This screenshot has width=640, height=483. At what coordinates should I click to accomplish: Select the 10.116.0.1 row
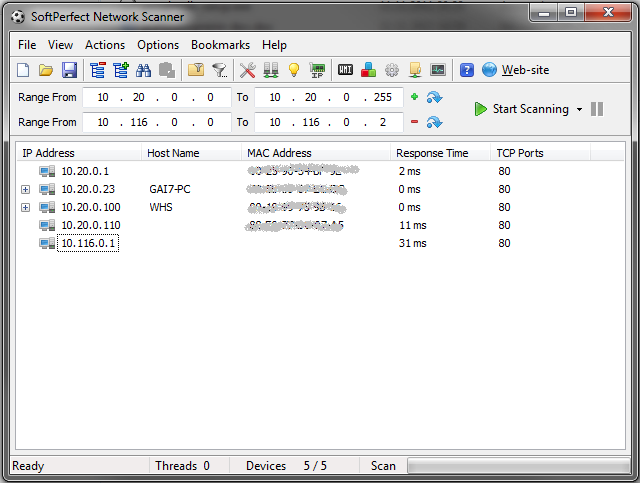tap(320, 243)
